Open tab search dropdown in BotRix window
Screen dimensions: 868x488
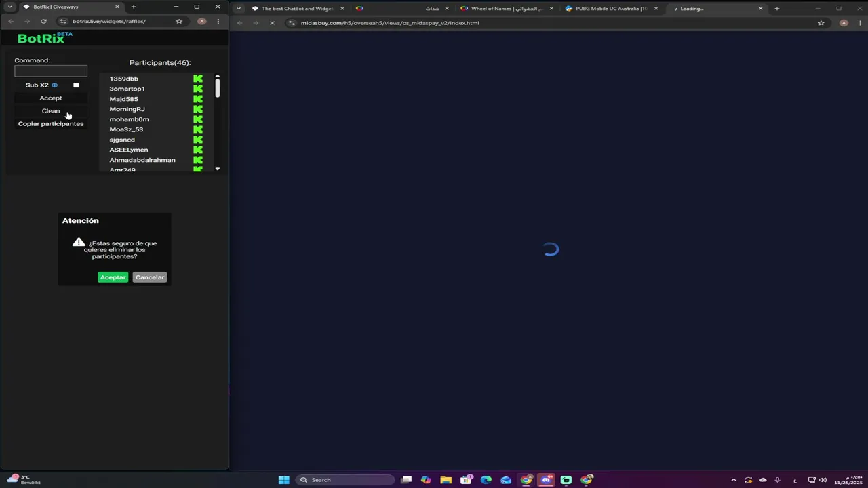click(x=9, y=7)
